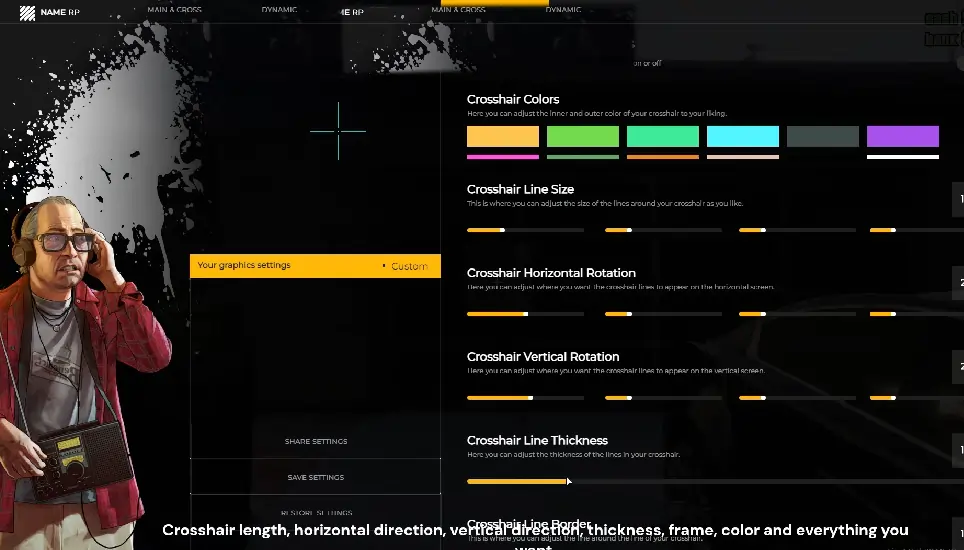964x550 pixels.
Task: Select the purple crosshair color swatch
Action: (903, 136)
